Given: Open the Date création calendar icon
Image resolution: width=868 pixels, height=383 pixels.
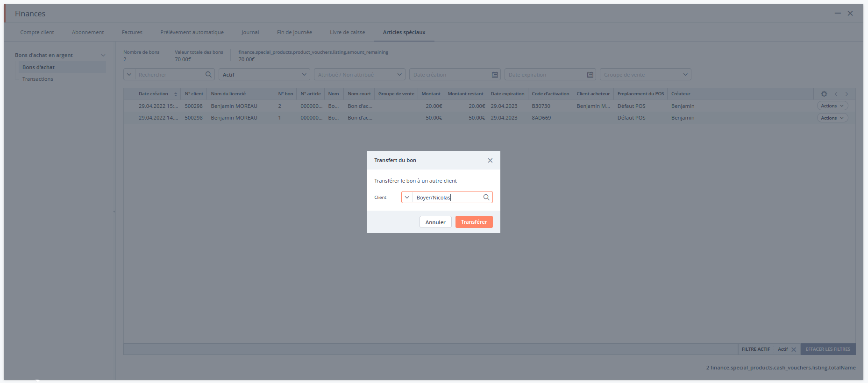Looking at the screenshot, I should coord(495,75).
